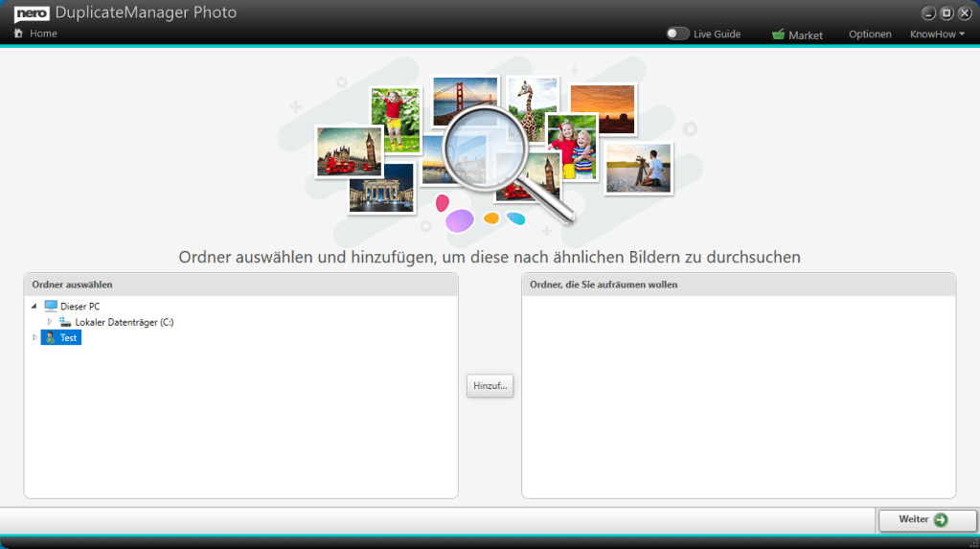Select the Test user folder icon
Image resolution: width=980 pixels, height=549 pixels.
point(50,337)
